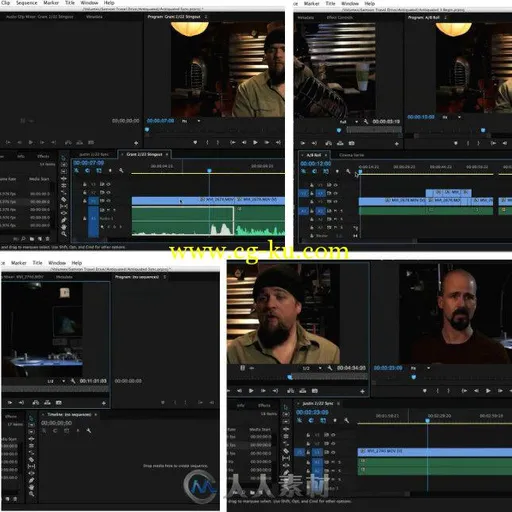Toggle Linked Selection in the Grant Stringout timeline
Viewport: 512px width, 512px height.
tap(99, 171)
